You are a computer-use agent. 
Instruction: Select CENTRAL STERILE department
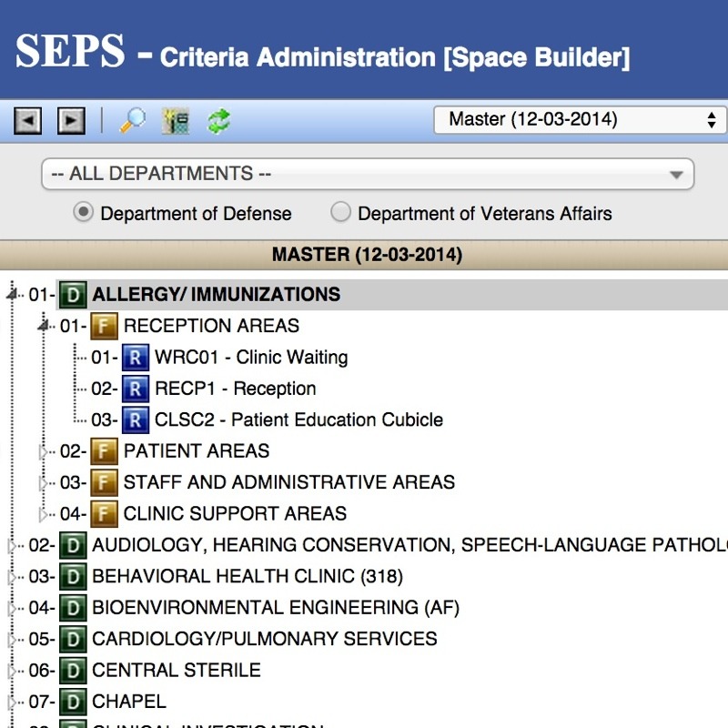tap(177, 671)
